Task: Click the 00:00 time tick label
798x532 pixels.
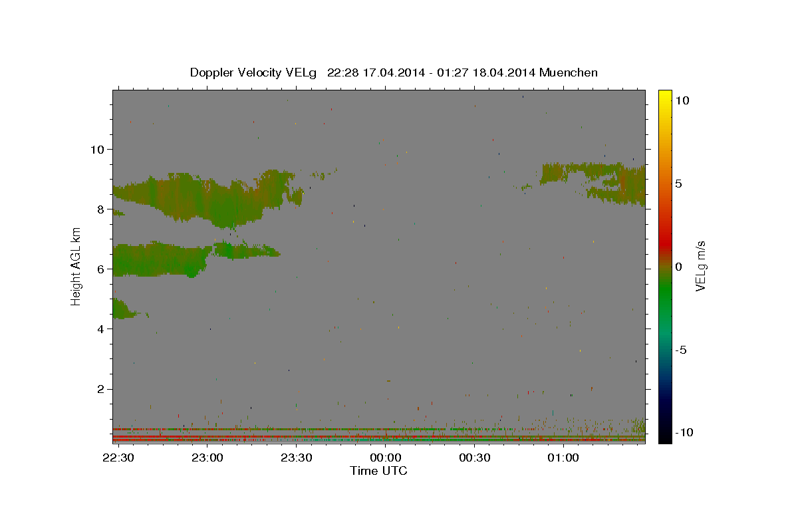Action: pos(385,458)
